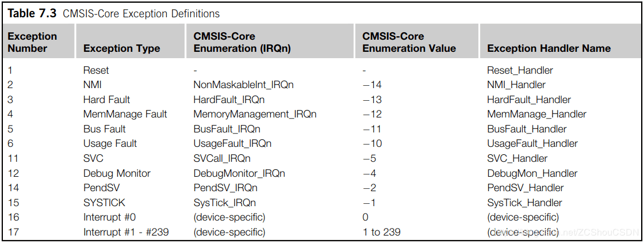Screen dimensions: 644x243
Task: Click the Exception Type column header
Action: [121, 48]
